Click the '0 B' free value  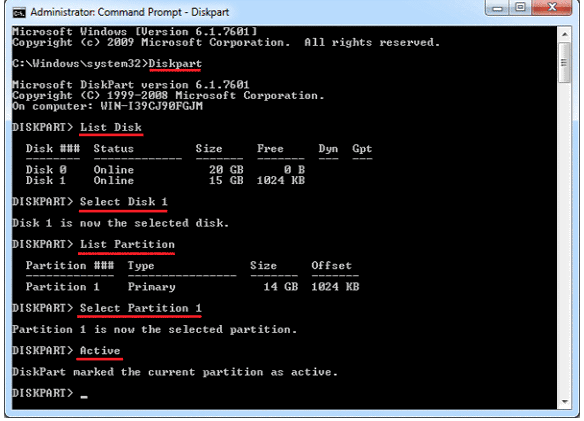click(294, 170)
